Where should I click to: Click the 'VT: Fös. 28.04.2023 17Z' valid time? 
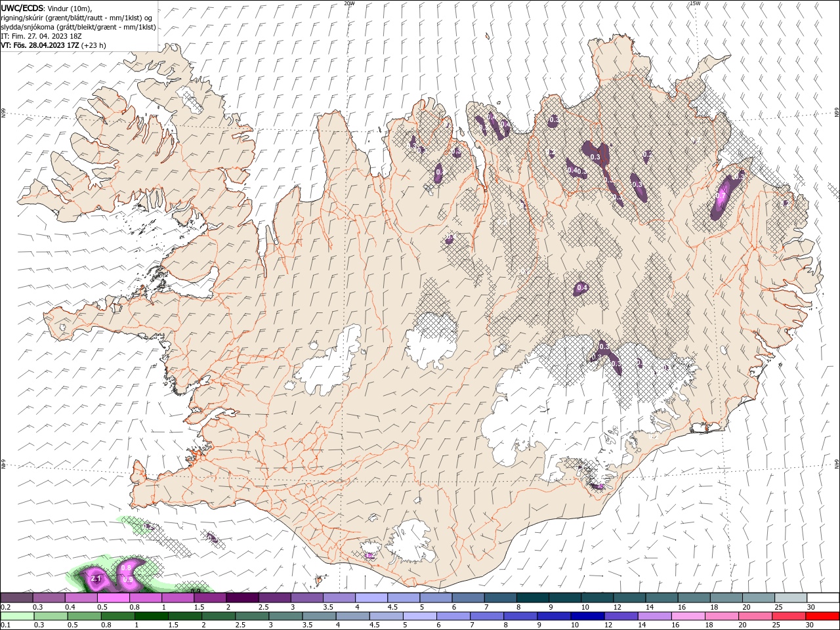pos(40,45)
